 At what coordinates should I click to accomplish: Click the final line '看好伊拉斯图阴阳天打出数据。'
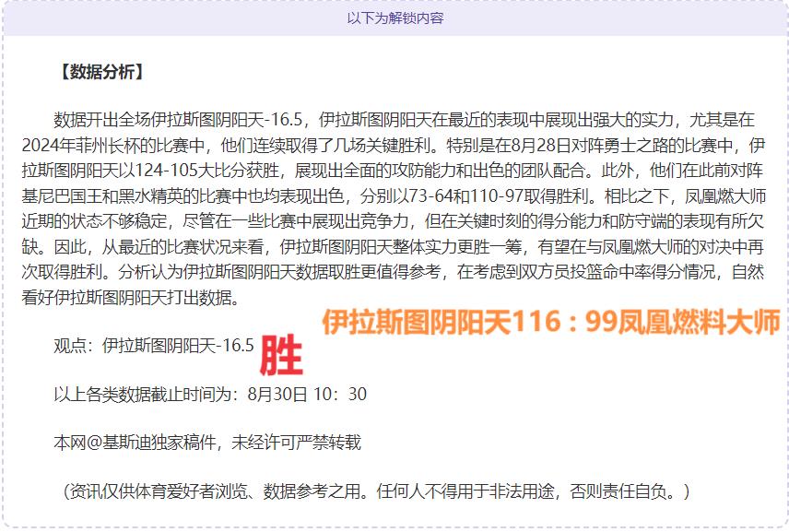(130, 298)
